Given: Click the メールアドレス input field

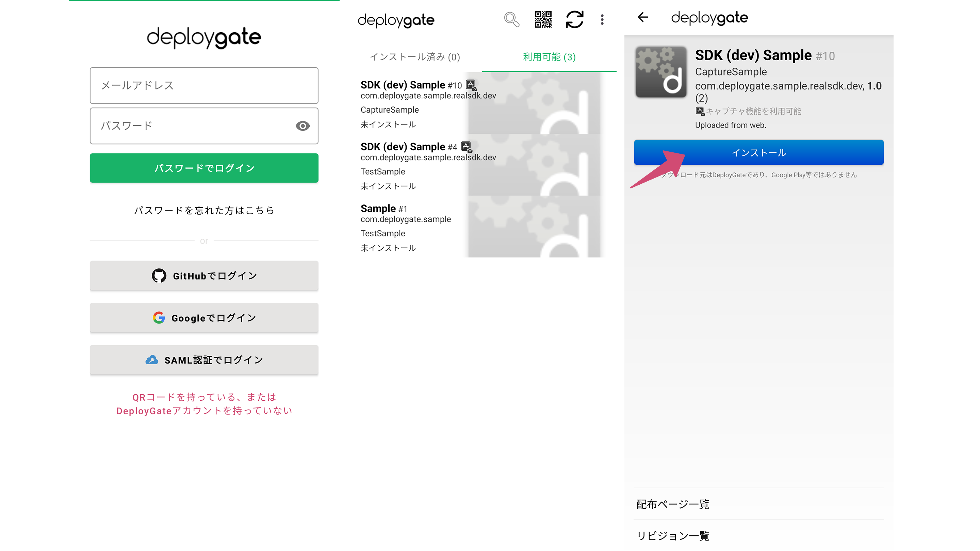Looking at the screenshot, I should pyautogui.click(x=204, y=86).
